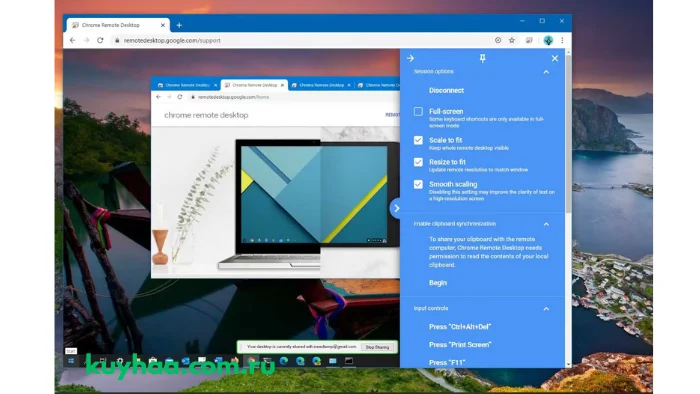The image size is (700, 394).
Task: Click the chrome remote desktop page title
Action: coord(206,115)
